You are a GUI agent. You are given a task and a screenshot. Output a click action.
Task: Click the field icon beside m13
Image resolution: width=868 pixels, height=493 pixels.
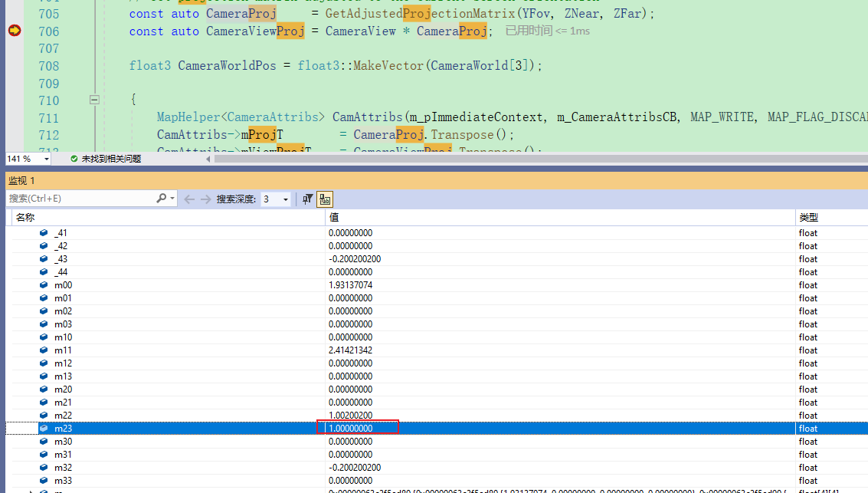pyautogui.click(x=44, y=376)
